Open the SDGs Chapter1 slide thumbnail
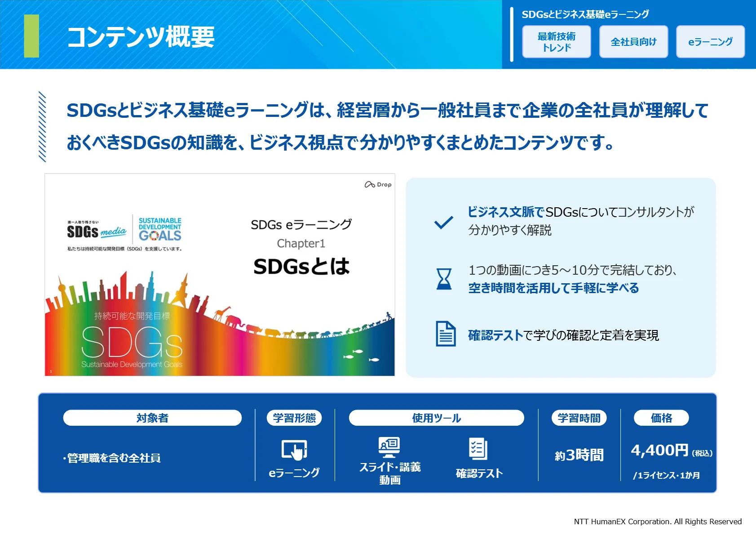 (220, 275)
